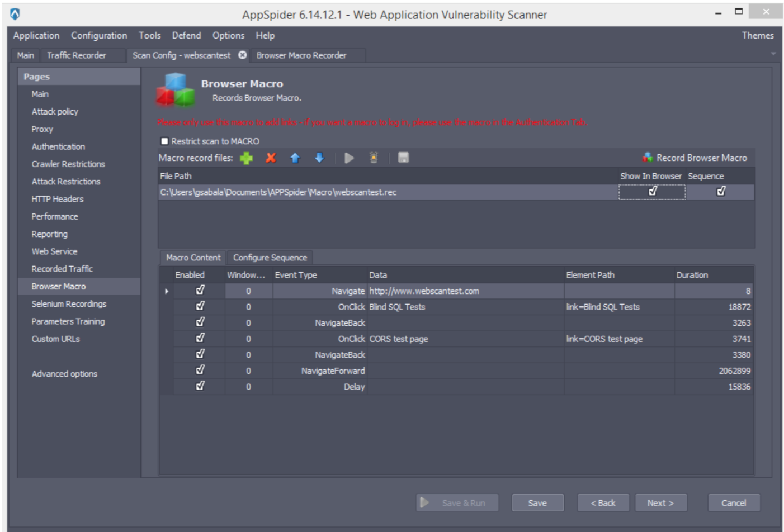Viewport: 784px width, 532px height.
Task: Enable Restrict scan to MACRO checkbox
Action: [164, 141]
